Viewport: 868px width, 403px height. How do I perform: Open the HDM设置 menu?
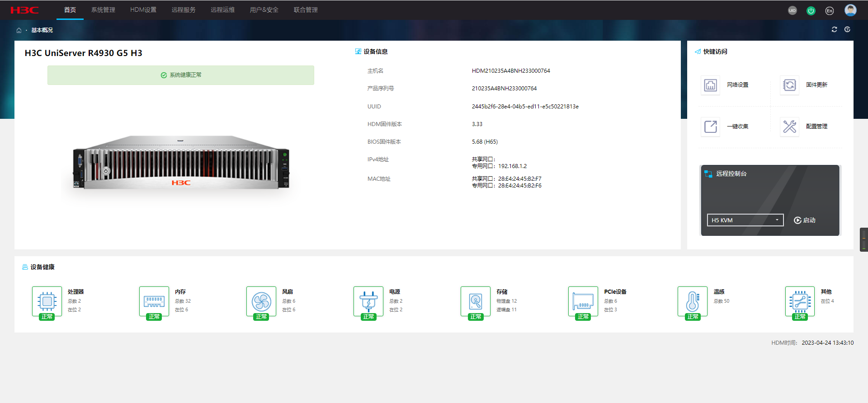(x=143, y=10)
